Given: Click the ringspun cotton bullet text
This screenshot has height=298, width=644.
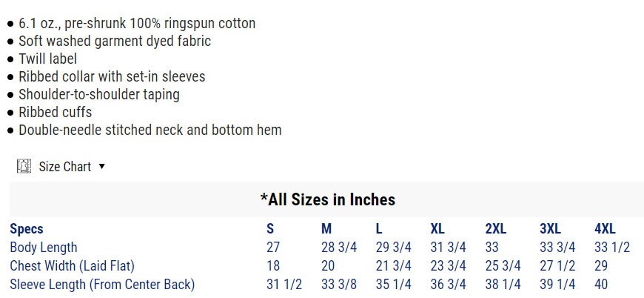Looking at the screenshot, I should click(137, 23).
